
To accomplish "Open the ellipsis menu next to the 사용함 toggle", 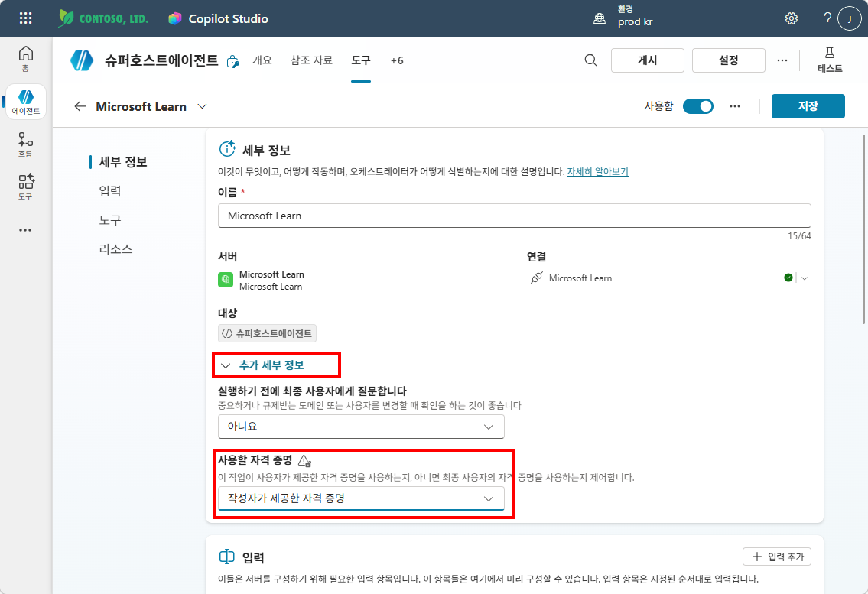I will (x=735, y=106).
